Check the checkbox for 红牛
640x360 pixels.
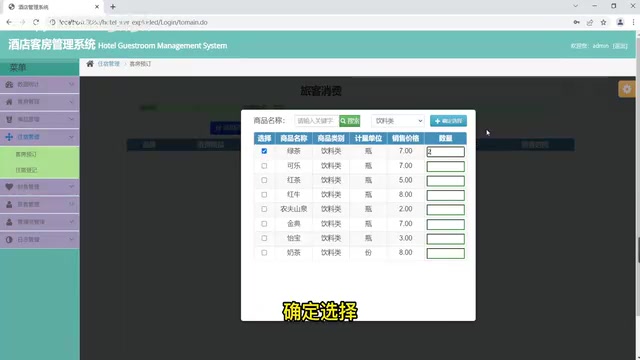[x=264, y=195]
